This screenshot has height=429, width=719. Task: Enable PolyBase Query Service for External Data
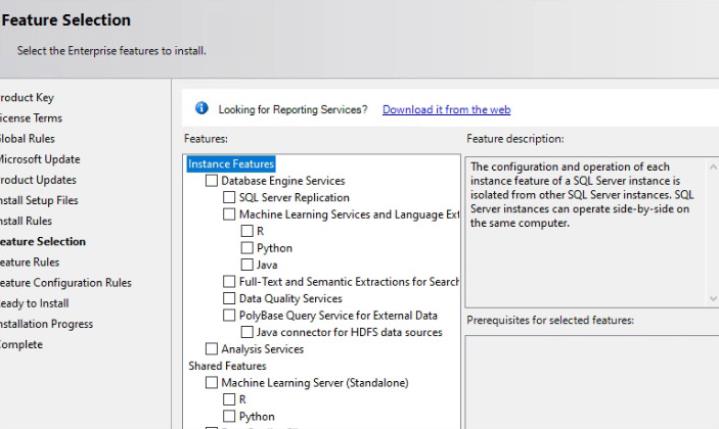(x=229, y=316)
